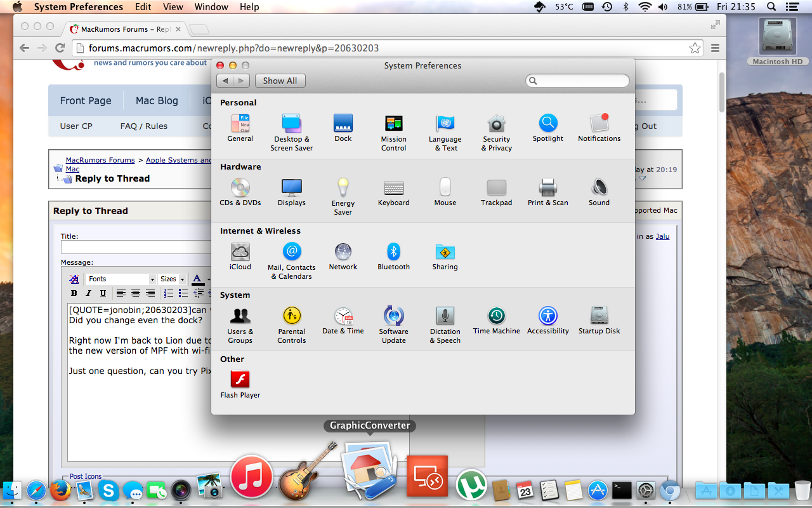
Task: Open the General preferences pane
Action: pos(240,128)
